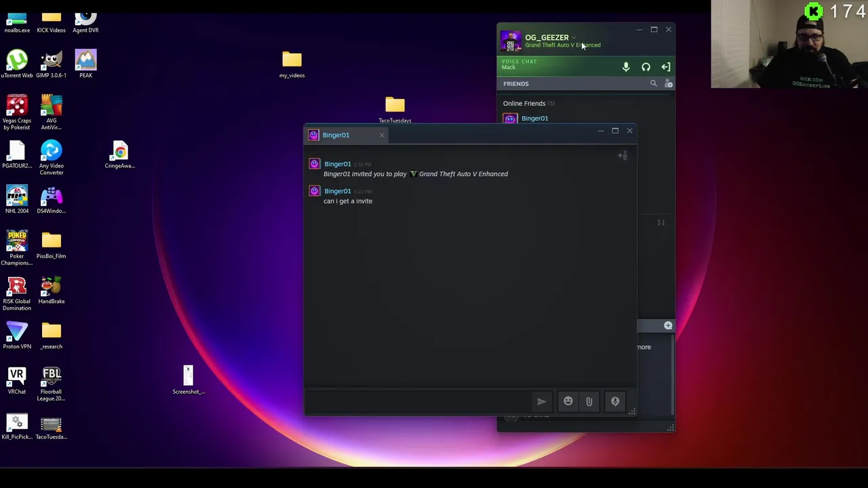Click the OG_GEEZER profile avatar
This screenshot has height=488, width=868.
(x=511, y=41)
